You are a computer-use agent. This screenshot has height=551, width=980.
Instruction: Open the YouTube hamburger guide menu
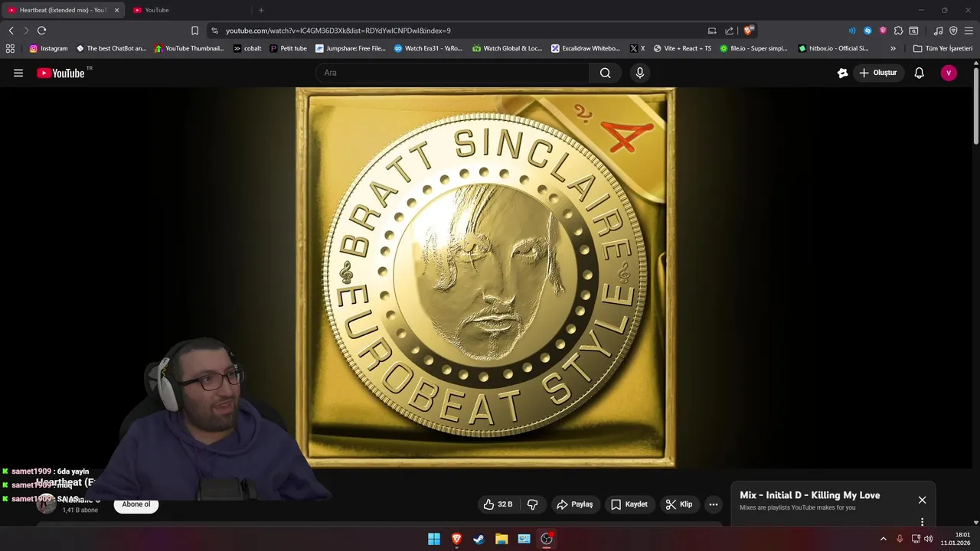[18, 73]
